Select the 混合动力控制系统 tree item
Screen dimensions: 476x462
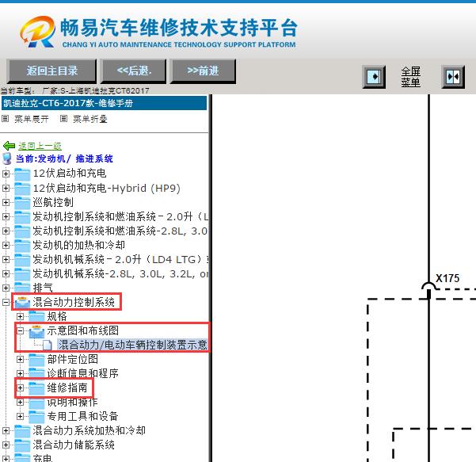coord(74,302)
